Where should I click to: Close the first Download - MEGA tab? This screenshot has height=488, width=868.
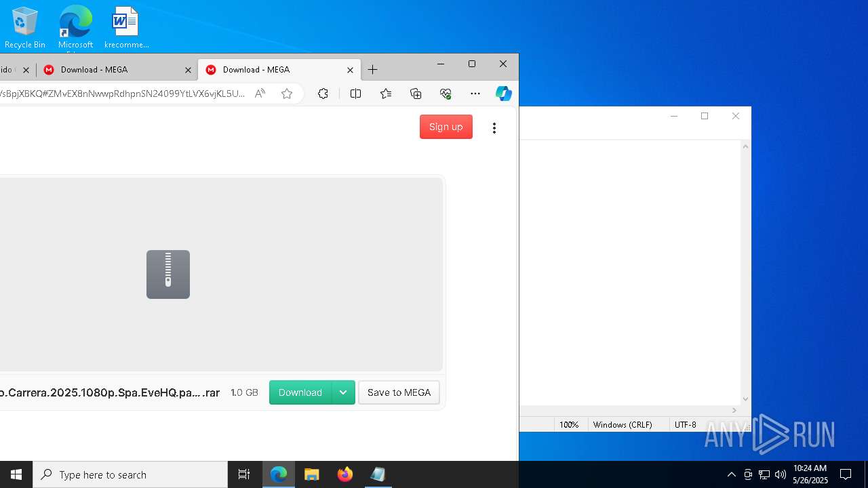pyautogui.click(x=189, y=70)
